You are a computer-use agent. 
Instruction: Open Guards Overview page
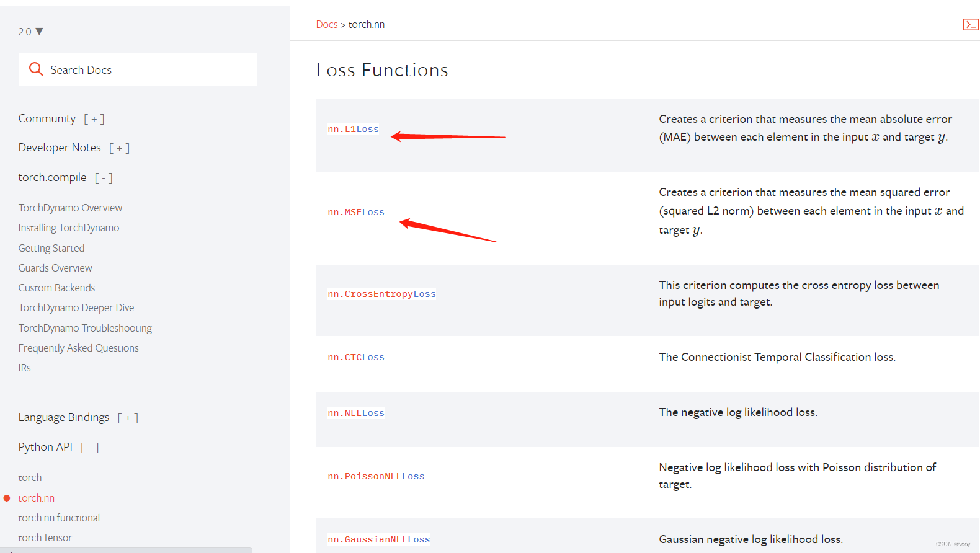(x=55, y=268)
